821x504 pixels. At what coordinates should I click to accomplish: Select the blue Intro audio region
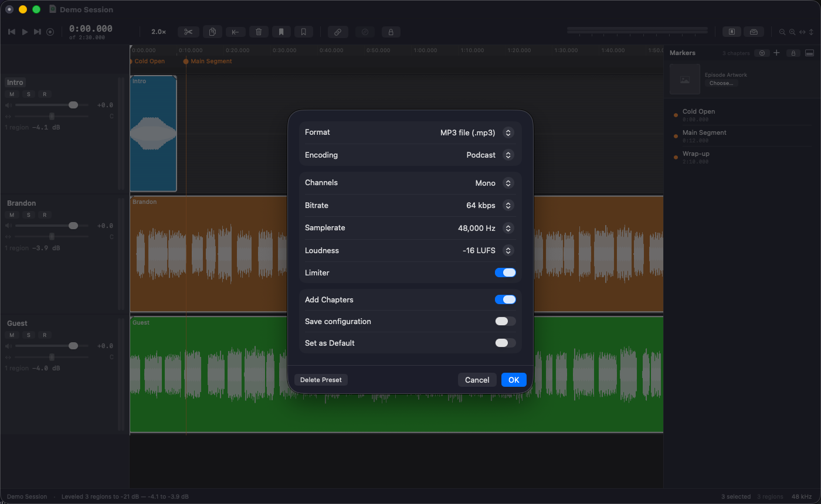pyautogui.click(x=153, y=134)
